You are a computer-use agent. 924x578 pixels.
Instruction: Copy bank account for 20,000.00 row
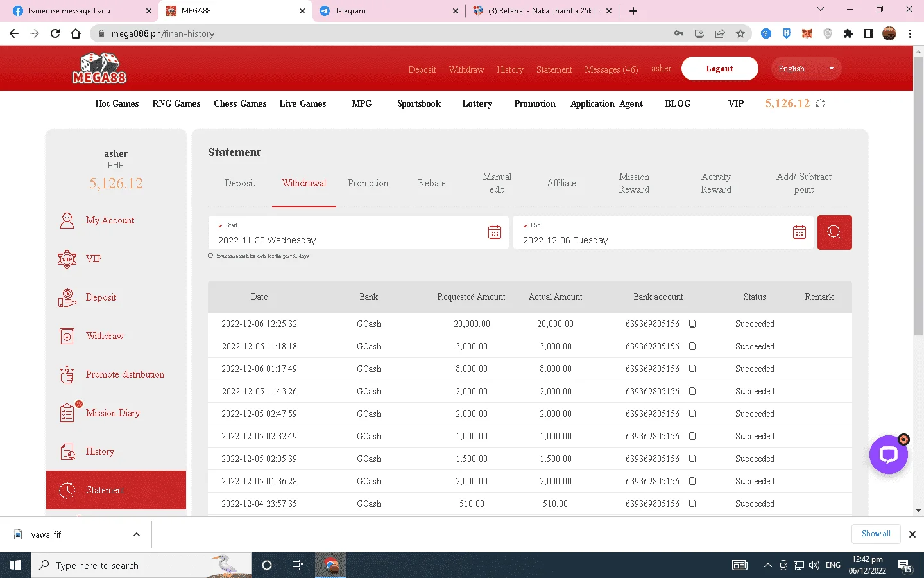coord(692,324)
